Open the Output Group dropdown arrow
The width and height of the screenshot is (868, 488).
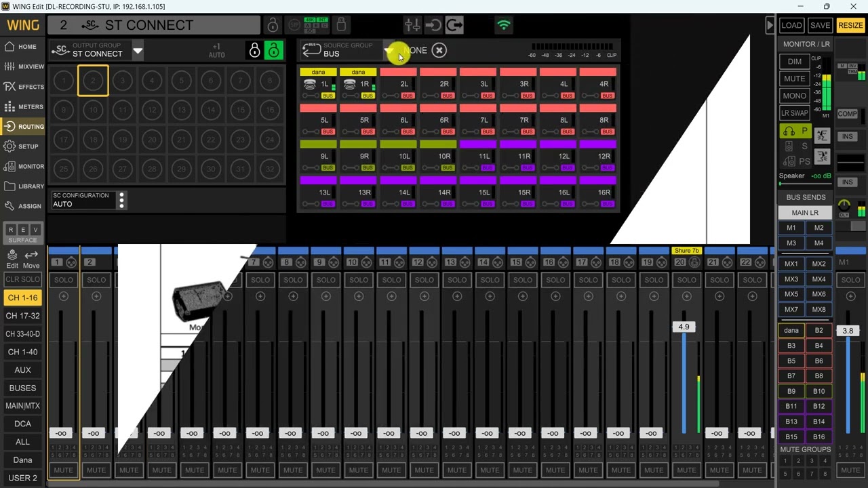point(138,51)
